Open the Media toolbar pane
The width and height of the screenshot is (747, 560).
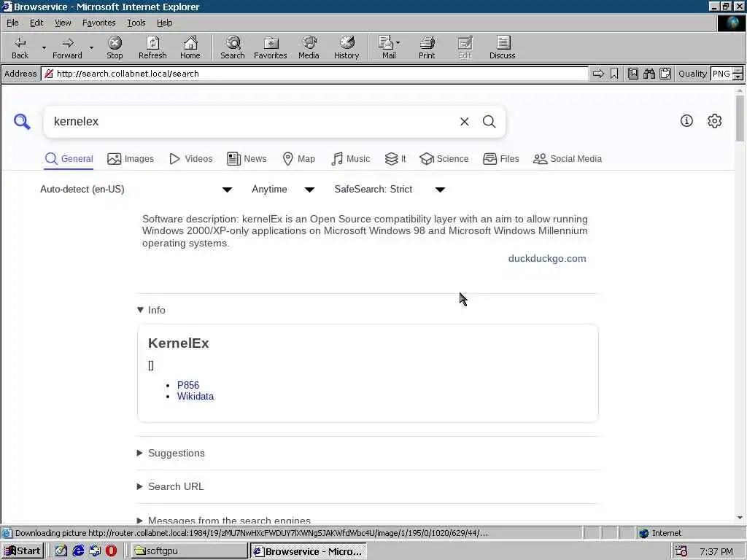coord(309,47)
